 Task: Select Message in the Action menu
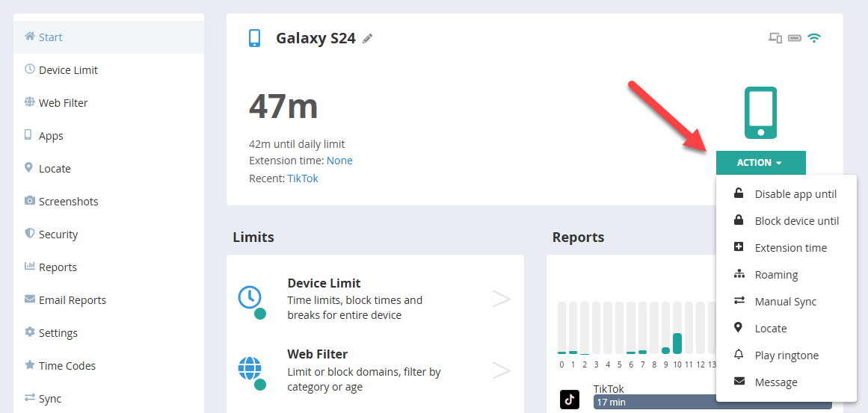(x=786, y=382)
